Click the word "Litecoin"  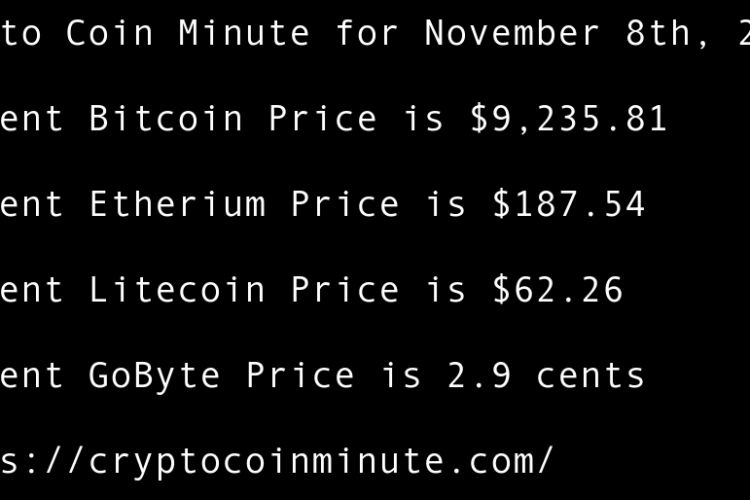178,290
